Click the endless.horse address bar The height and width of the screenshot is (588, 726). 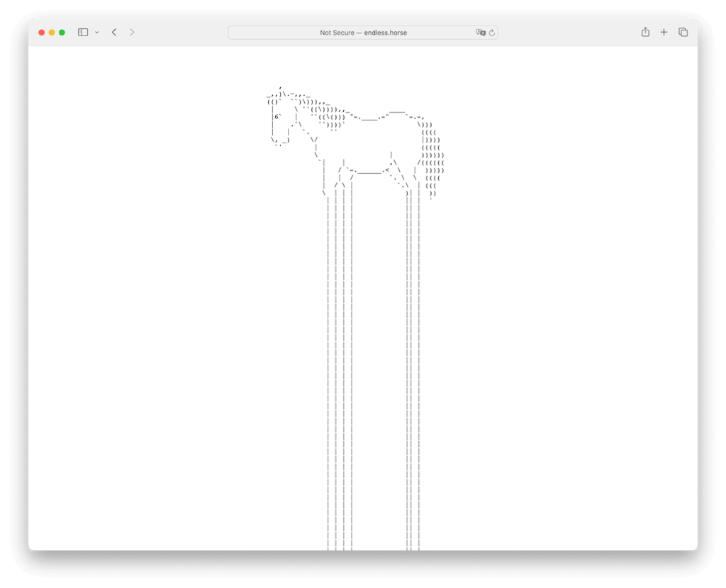pos(362,33)
